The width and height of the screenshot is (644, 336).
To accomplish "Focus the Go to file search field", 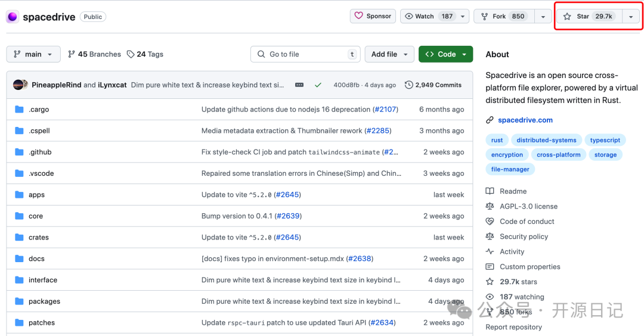I will [305, 54].
